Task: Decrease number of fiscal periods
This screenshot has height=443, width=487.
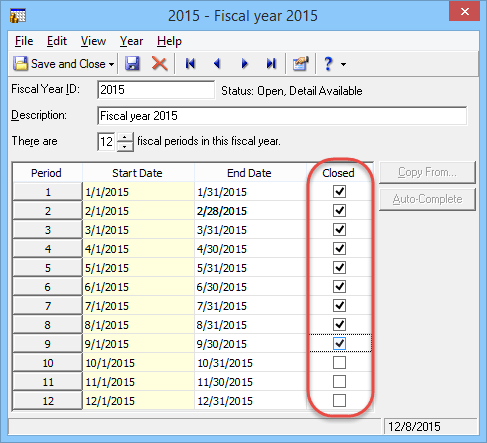Action: point(125,147)
